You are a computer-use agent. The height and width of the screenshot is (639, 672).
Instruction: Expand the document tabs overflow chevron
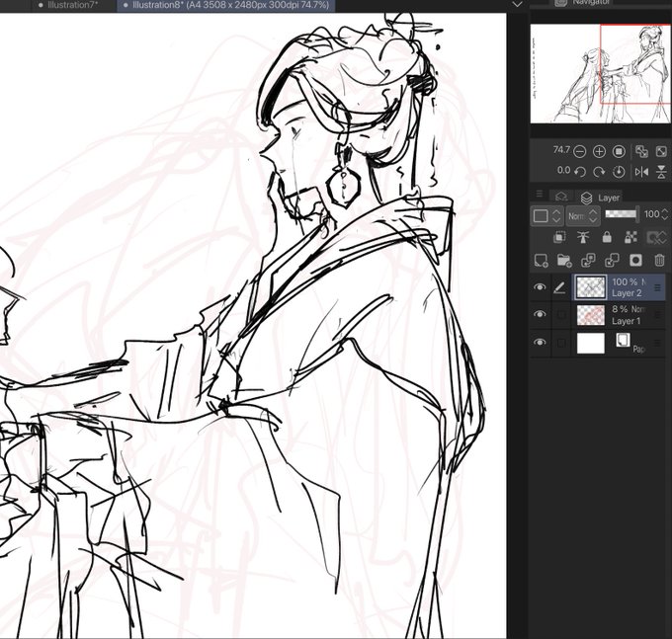[517, 5]
